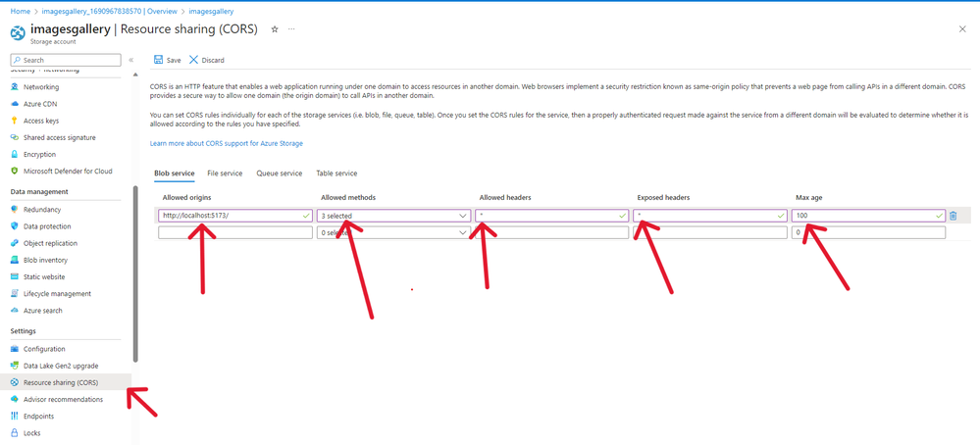The image size is (980, 445).
Task: Click Data Lake Gen2 upgrade icon
Action: pos(15,366)
